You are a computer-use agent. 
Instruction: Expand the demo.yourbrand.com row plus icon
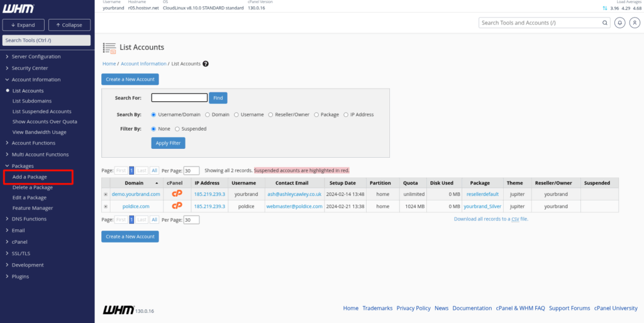tap(106, 194)
